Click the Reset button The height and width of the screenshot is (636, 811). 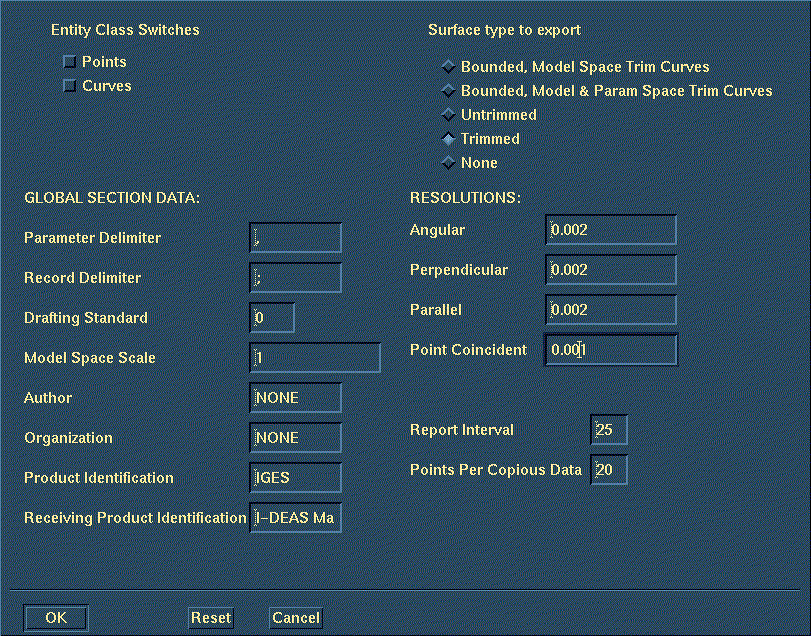coord(211,618)
